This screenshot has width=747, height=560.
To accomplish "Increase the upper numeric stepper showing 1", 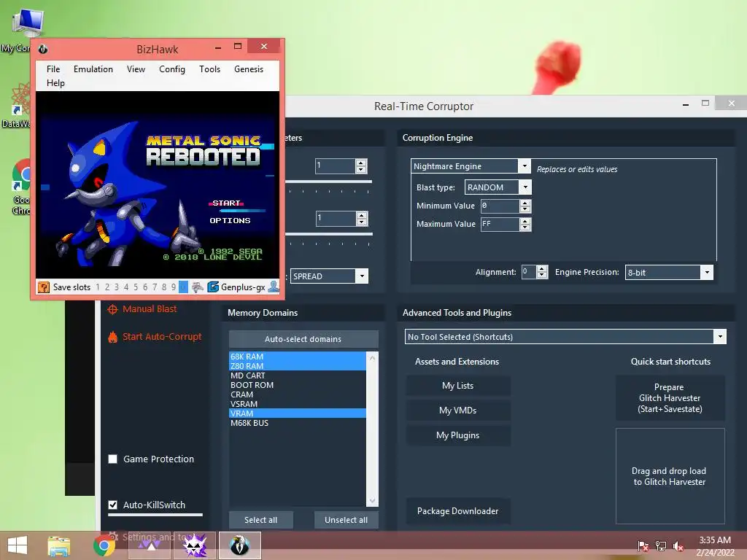I will (x=361, y=163).
